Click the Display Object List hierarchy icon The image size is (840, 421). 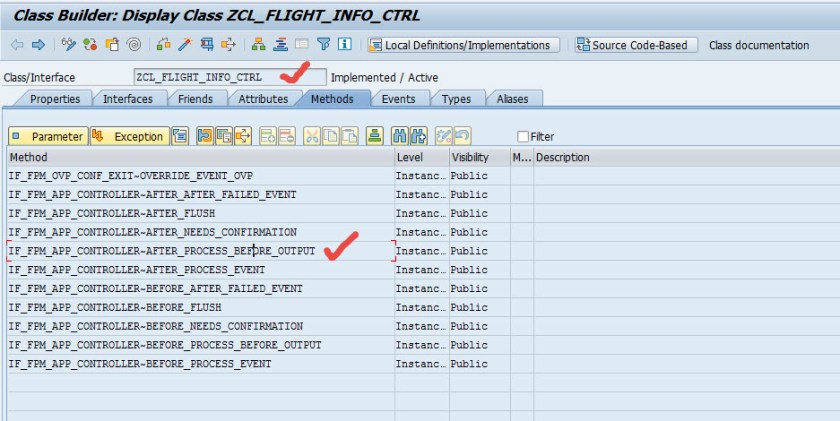pyautogui.click(x=259, y=45)
